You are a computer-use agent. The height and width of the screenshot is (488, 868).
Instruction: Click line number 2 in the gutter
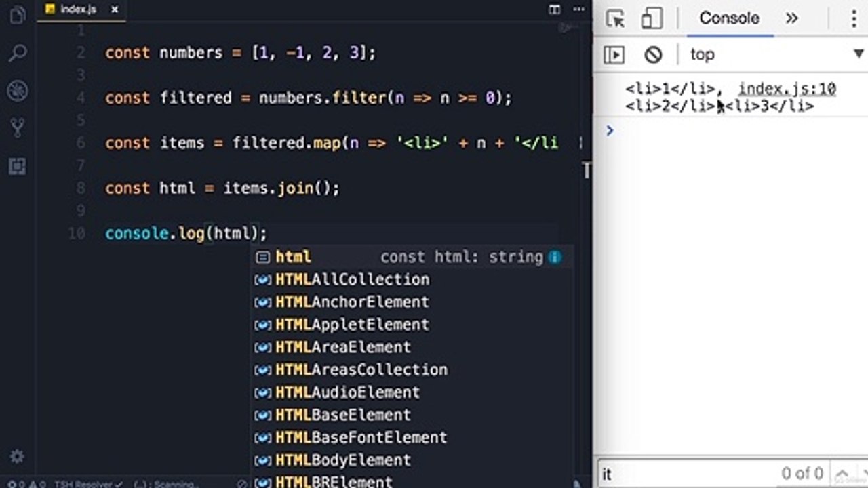[x=81, y=53]
